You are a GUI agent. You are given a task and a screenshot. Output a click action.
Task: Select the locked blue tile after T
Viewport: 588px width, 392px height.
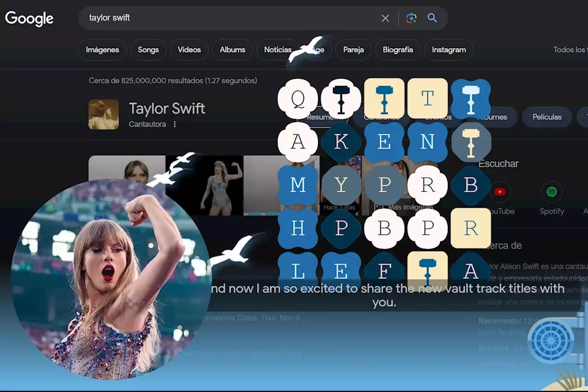[471, 99]
